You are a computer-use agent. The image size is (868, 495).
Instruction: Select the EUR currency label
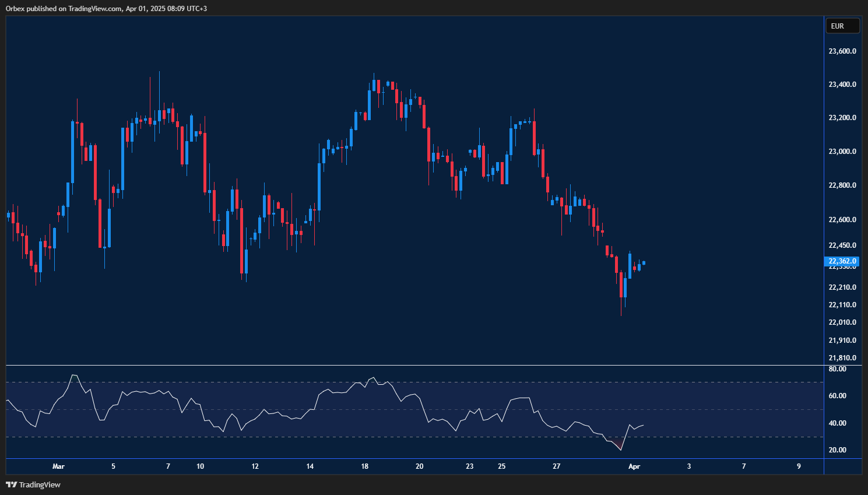842,26
